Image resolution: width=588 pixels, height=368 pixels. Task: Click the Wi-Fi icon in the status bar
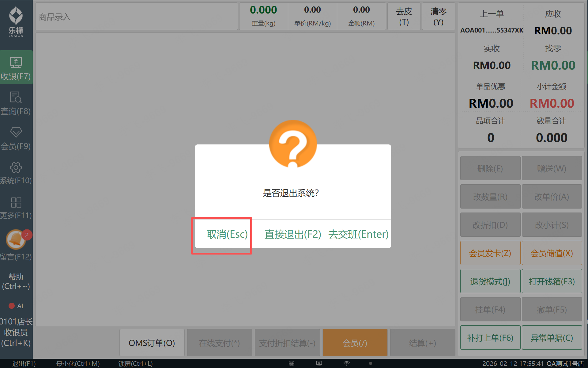[346, 363]
